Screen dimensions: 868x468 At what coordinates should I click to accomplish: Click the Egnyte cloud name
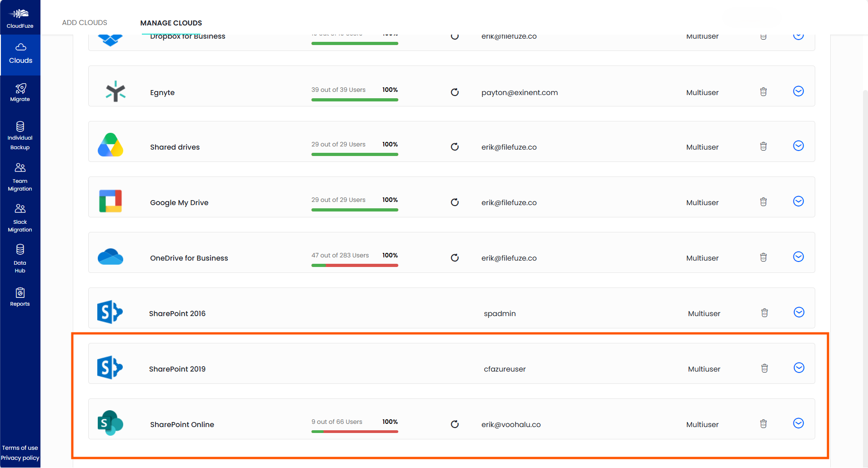click(x=162, y=93)
